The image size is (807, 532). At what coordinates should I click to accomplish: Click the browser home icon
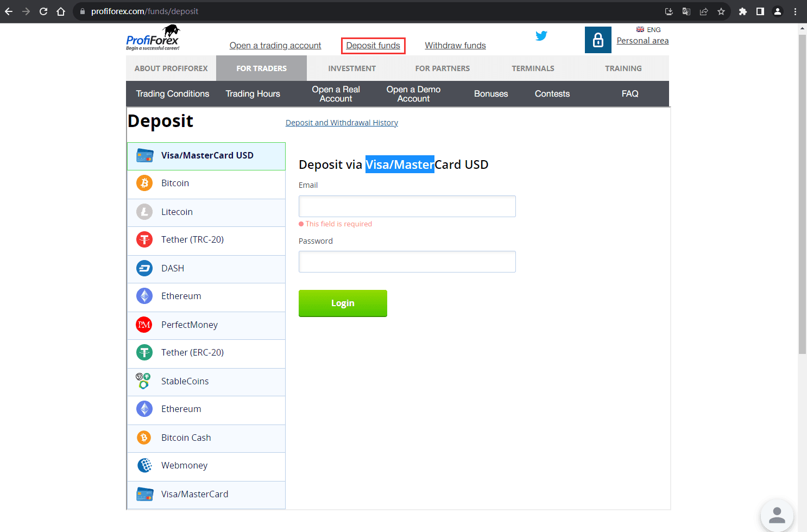61,11
